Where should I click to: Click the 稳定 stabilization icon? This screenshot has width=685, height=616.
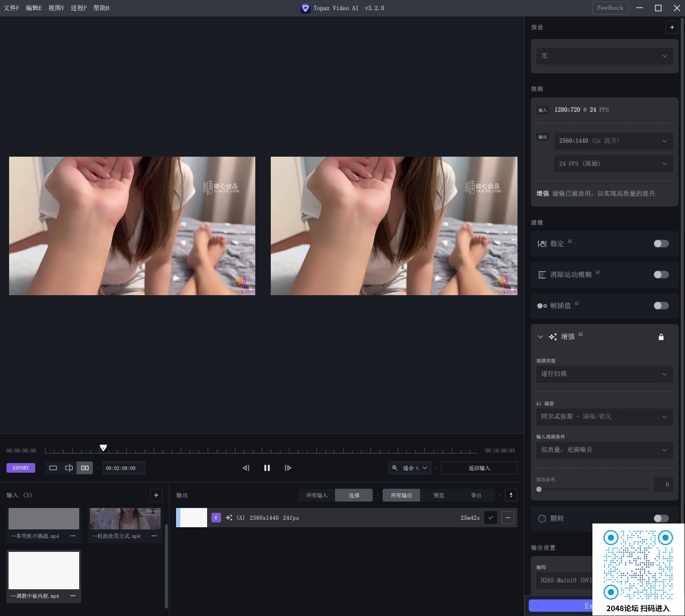point(542,244)
